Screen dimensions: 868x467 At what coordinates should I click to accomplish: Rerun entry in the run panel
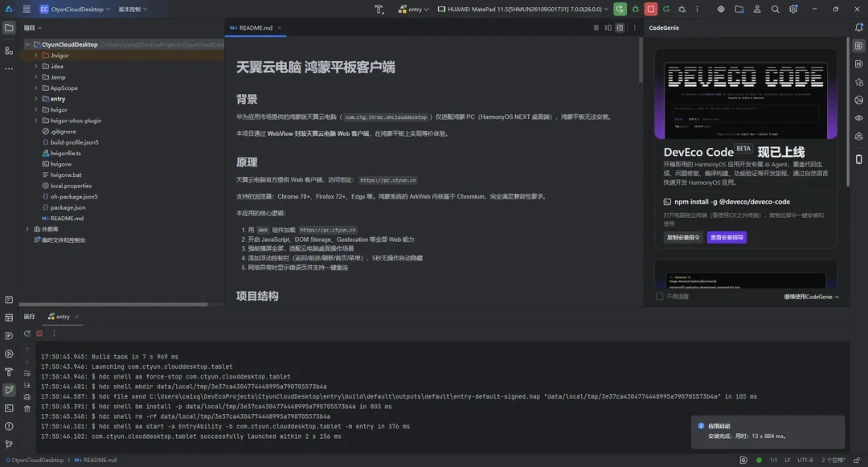[27, 334]
